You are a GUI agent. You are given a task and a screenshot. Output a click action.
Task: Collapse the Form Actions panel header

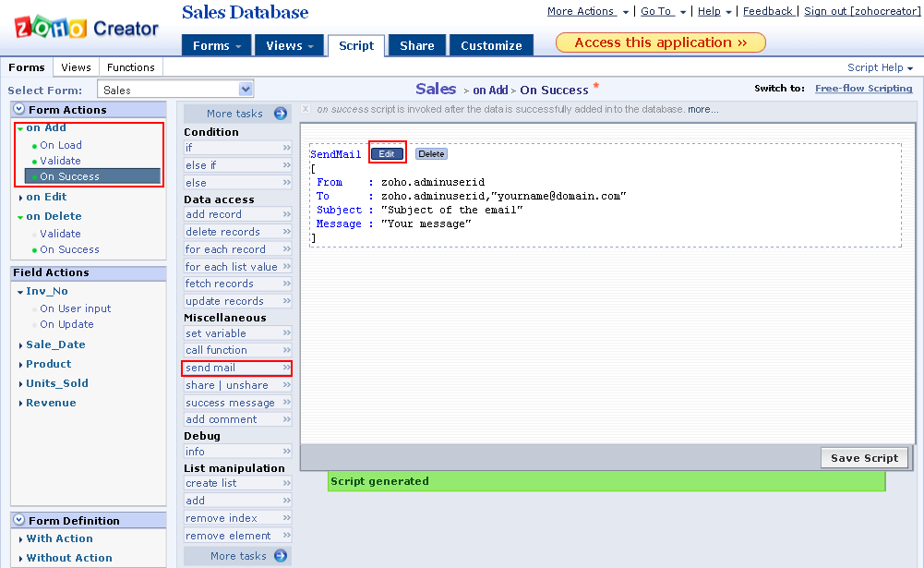coord(19,110)
